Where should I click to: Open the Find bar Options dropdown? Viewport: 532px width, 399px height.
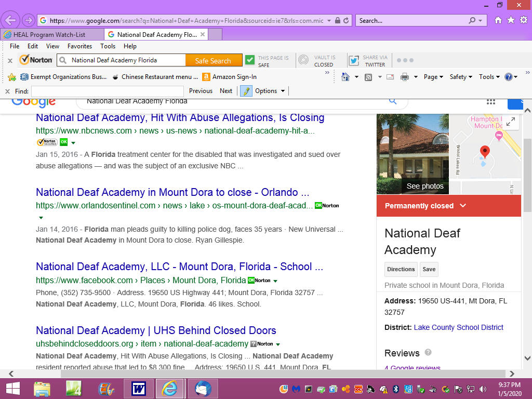coord(270,91)
